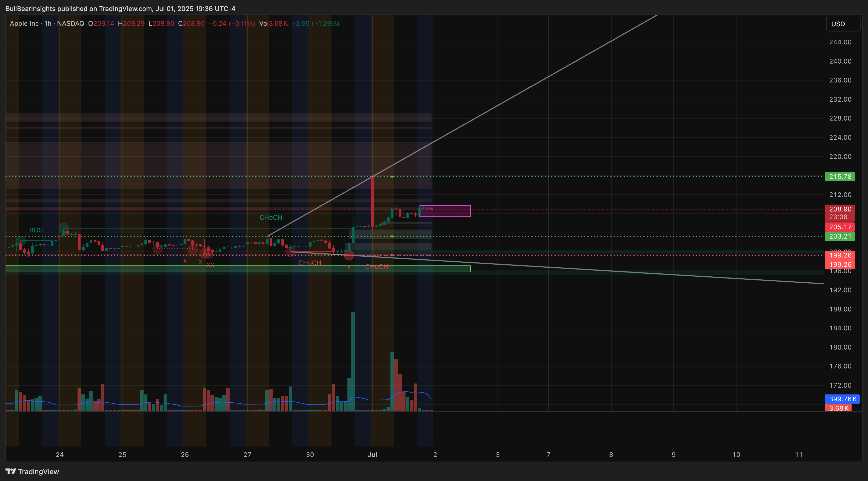Click date 24 on the time axis
Screen dimensions: 868x481
tap(60, 455)
